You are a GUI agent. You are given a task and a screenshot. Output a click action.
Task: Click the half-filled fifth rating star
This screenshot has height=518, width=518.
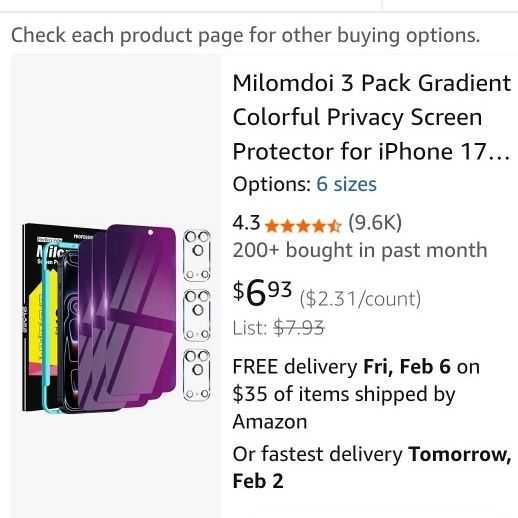(335, 226)
